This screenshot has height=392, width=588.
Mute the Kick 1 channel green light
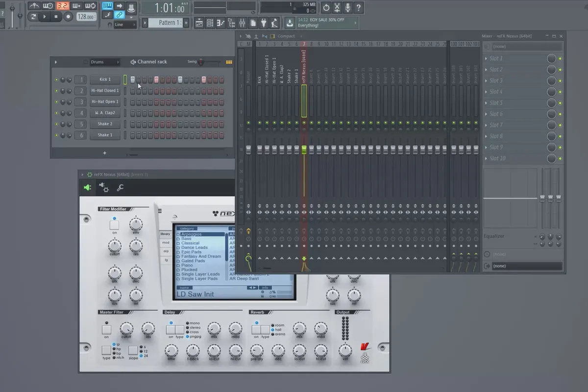coord(57,79)
